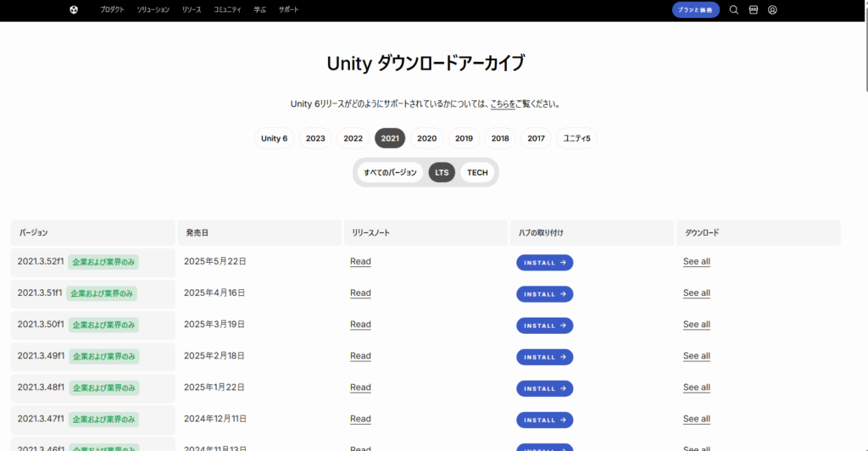Click the asset store icon beside search
Image resolution: width=868 pixels, height=451 pixels.
pos(754,9)
